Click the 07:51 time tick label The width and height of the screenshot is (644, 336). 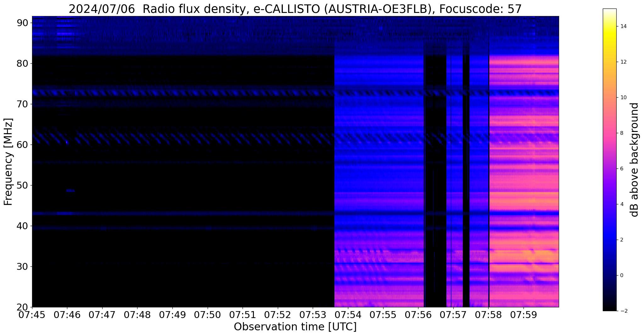pos(243,315)
